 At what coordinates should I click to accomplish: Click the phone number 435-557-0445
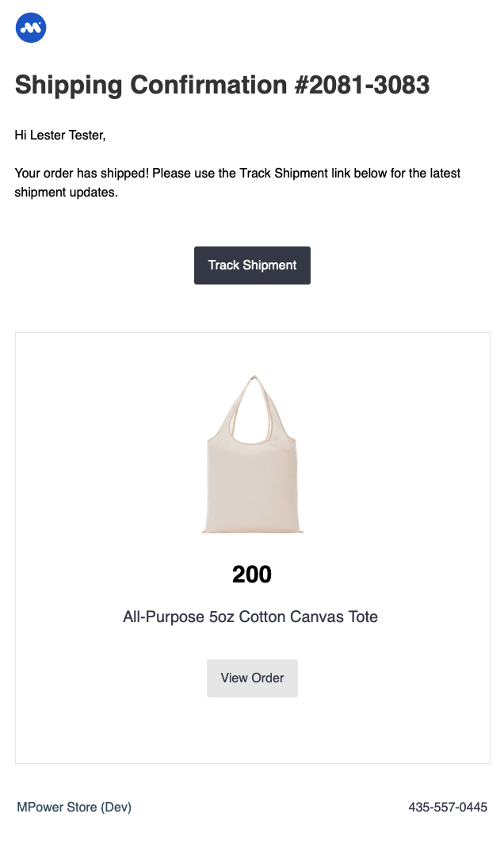[x=448, y=808]
